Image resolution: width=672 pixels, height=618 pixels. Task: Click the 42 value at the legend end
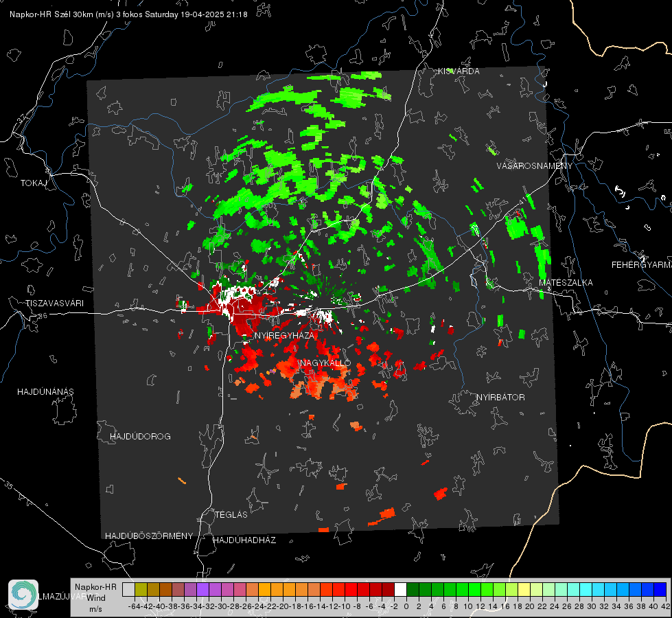(x=666, y=606)
